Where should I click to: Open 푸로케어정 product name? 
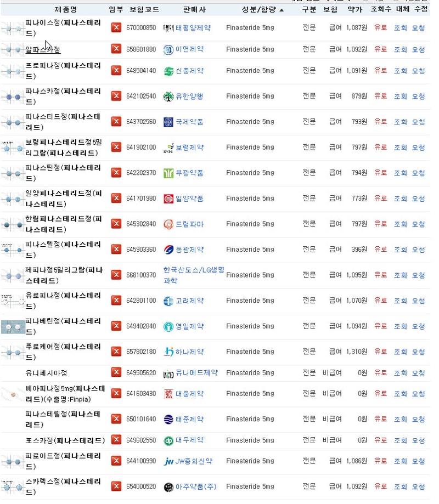click(x=63, y=352)
